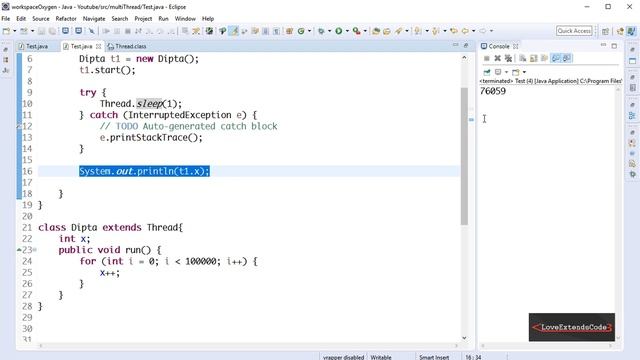Viewport: 640px width, 360px height.
Task: Click the Search flashlight toolbar icon
Action: [398, 31]
